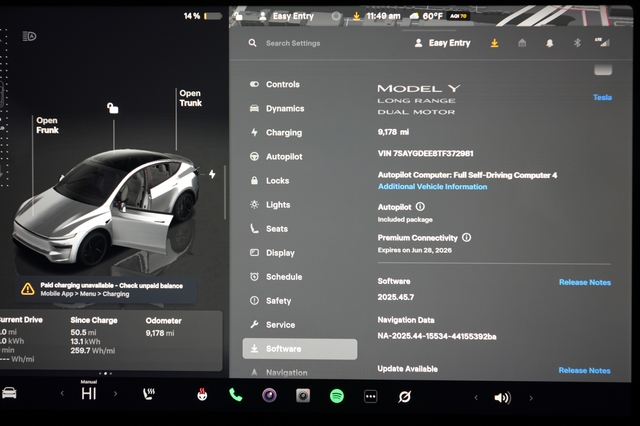The image size is (640, 426).
Task: Click the Autopilot info icon
Action: [x=420, y=206]
